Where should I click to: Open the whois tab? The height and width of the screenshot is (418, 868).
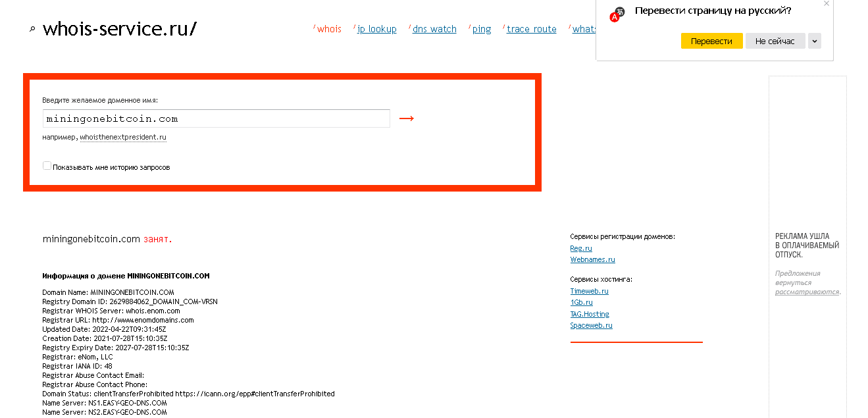pyautogui.click(x=329, y=29)
